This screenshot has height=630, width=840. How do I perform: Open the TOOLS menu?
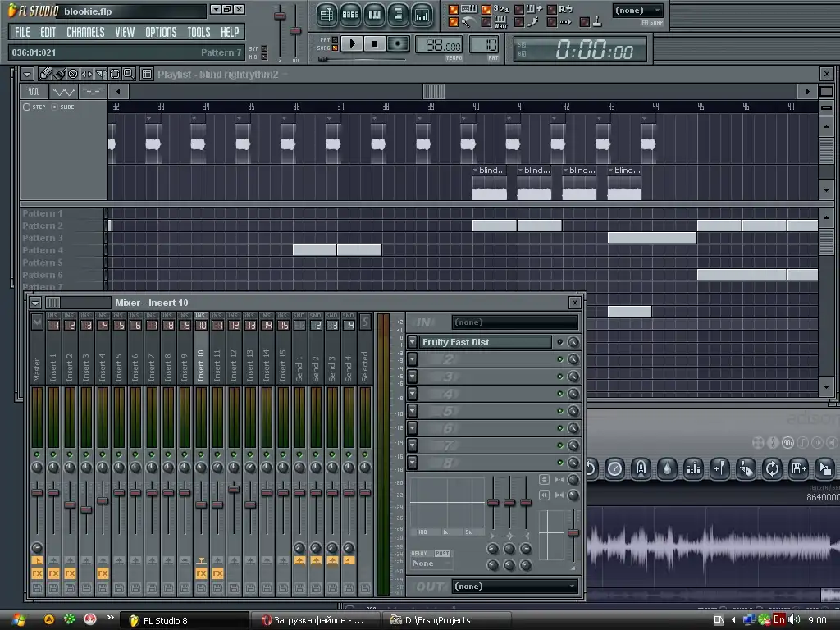click(x=199, y=32)
